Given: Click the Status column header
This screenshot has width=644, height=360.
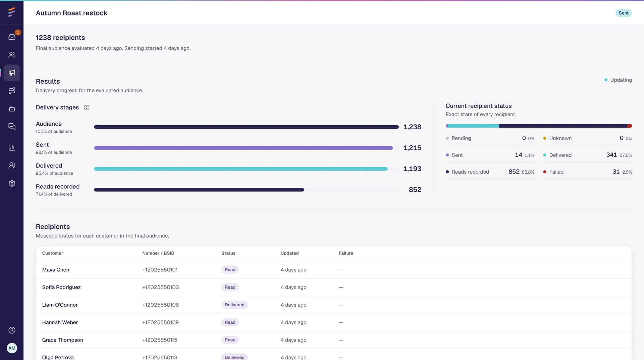Looking at the screenshot, I should click(228, 253).
